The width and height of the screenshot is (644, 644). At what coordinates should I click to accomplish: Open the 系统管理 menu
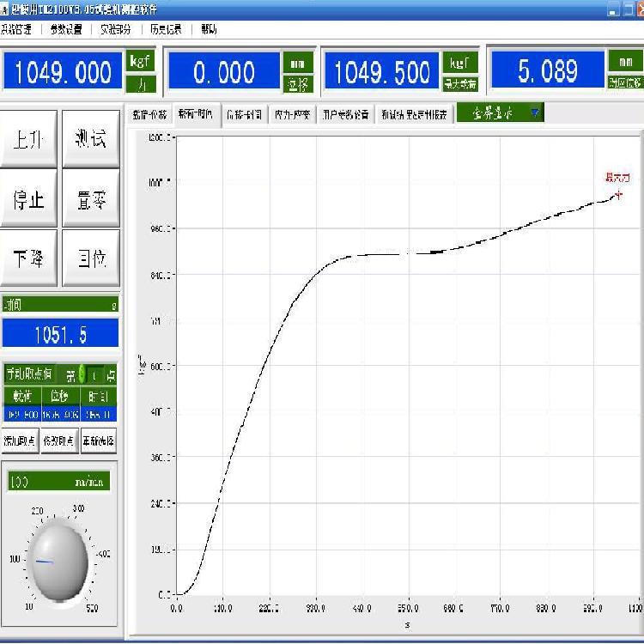17,29
